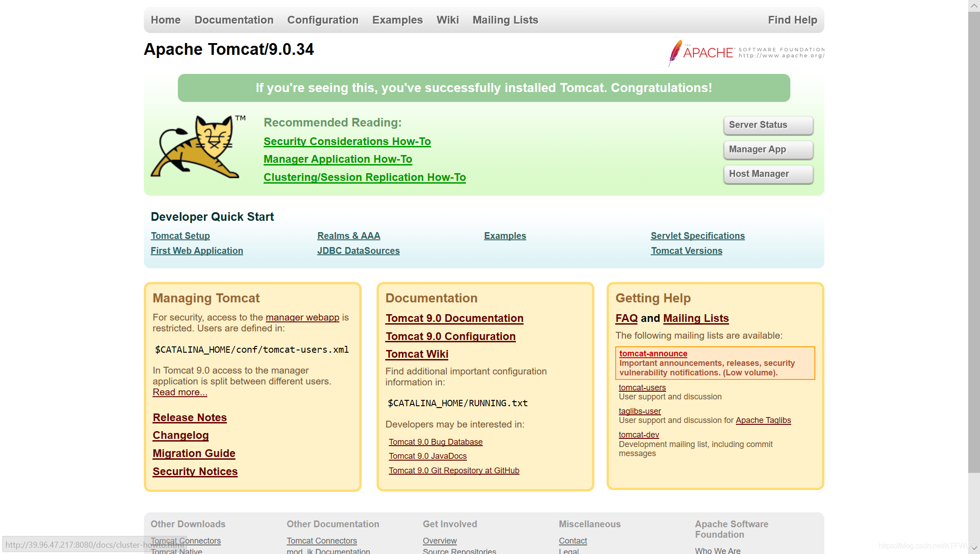
Task: Open Tomcat Connectors under Other Downloads
Action: 186,541
